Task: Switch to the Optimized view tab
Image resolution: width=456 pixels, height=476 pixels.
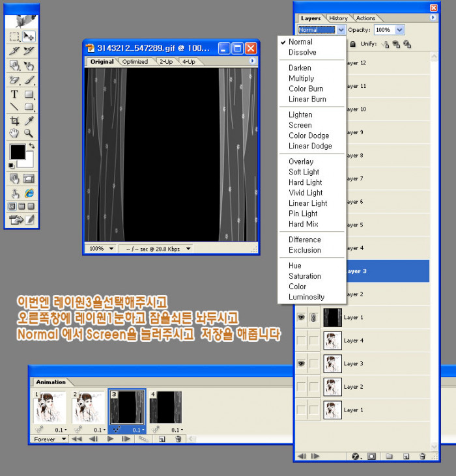Action: pos(135,62)
